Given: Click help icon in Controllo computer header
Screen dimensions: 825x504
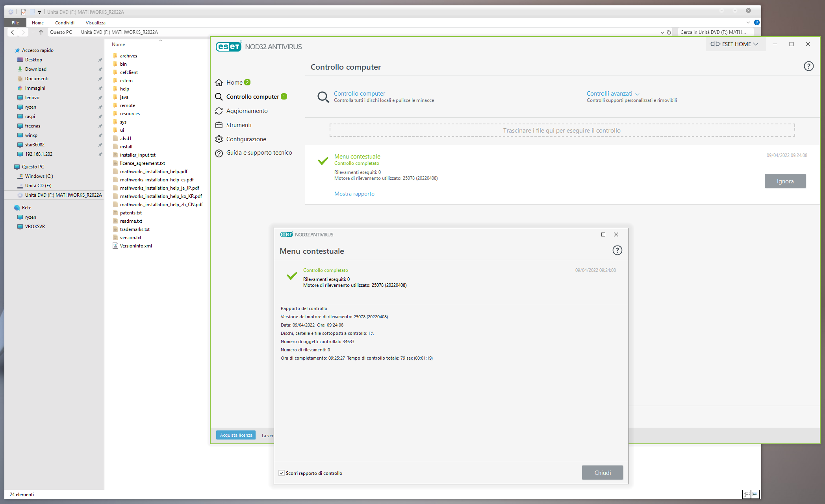Looking at the screenshot, I should 808,66.
